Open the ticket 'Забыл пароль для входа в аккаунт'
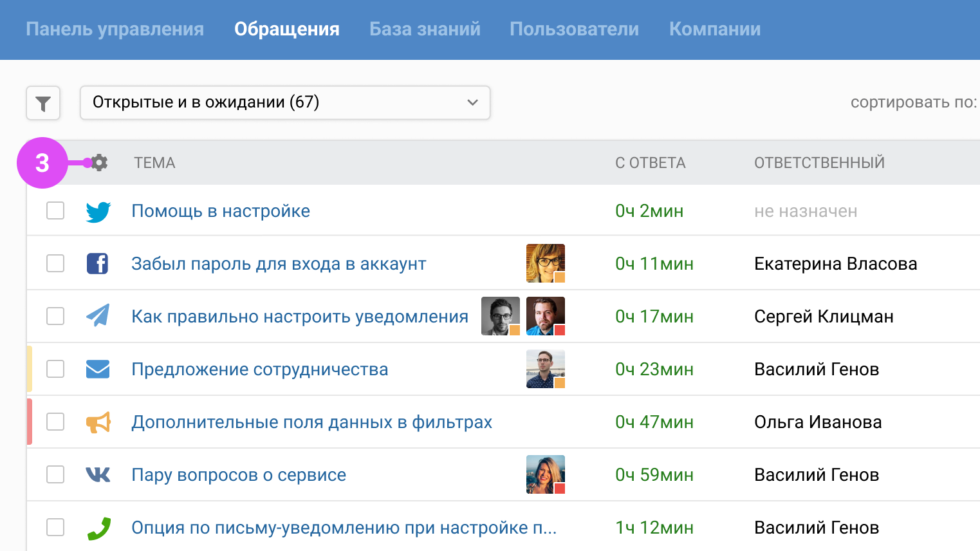Viewport: 980px width, 551px height. click(x=278, y=263)
